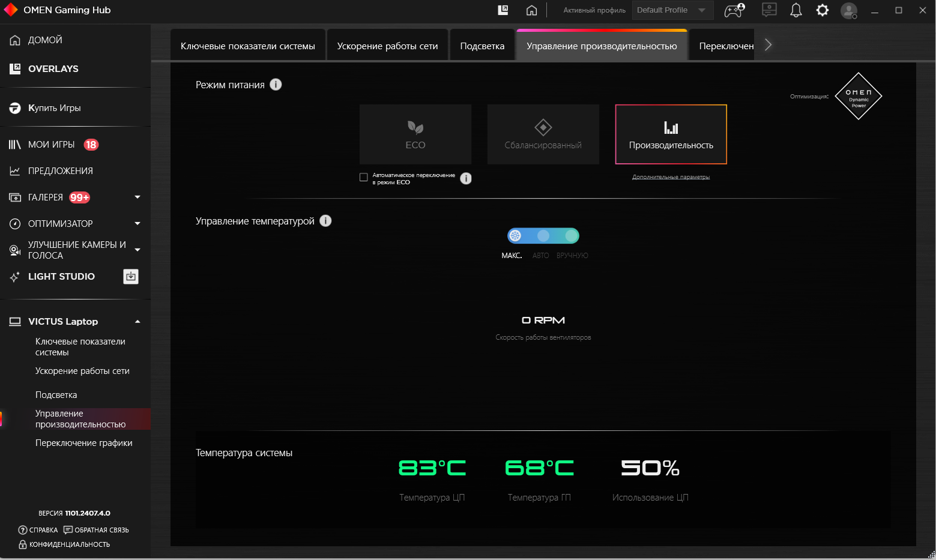Switch to Ускорение работы сети tab
The height and width of the screenshot is (560, 936).
click(x=387, y=46)
